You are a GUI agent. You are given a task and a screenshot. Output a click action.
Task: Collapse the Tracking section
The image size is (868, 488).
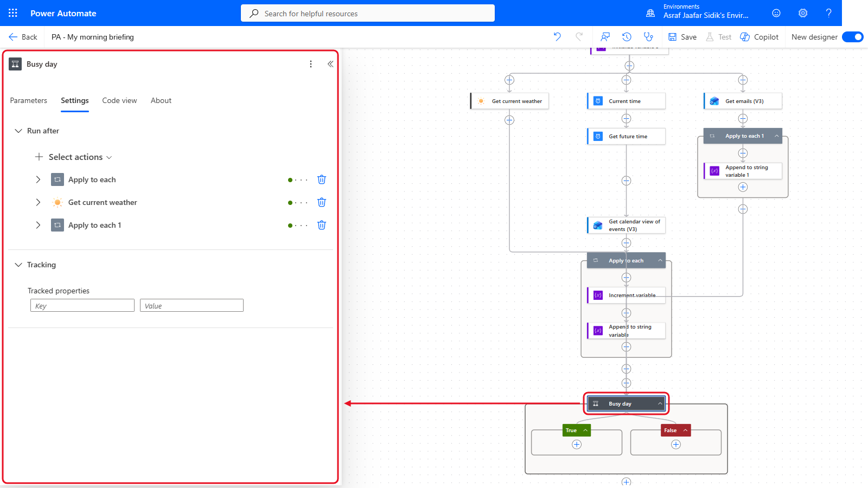18,265
